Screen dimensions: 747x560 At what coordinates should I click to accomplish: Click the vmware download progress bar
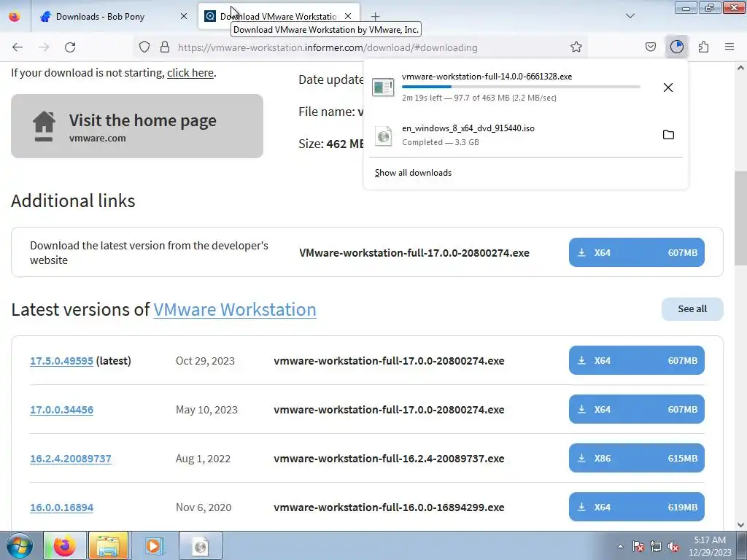[521, 87]
